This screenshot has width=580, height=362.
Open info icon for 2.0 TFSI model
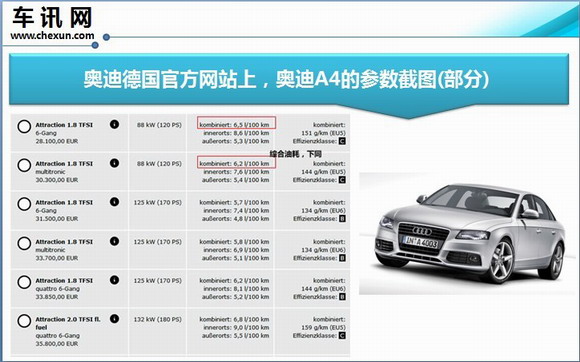coord(114,319)
